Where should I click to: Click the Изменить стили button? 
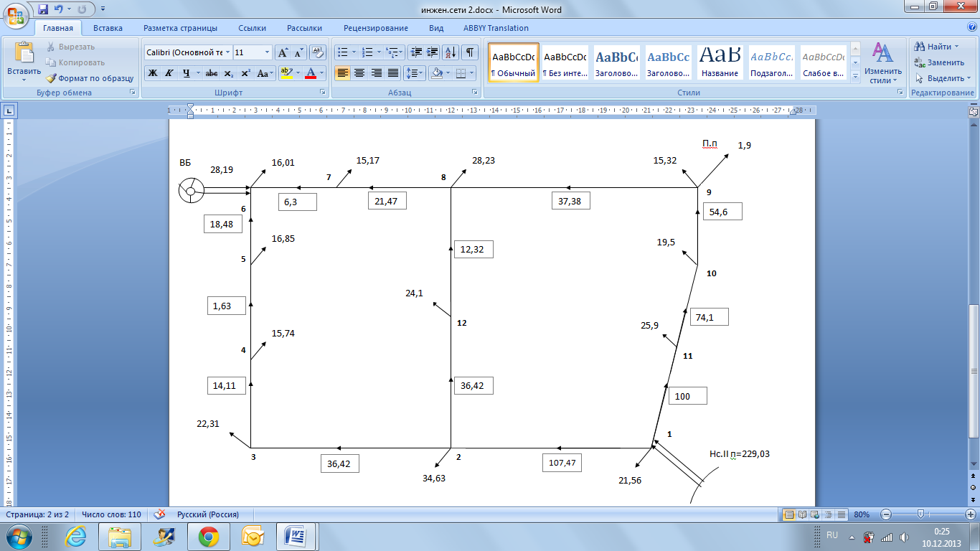(x=882, y=62)
